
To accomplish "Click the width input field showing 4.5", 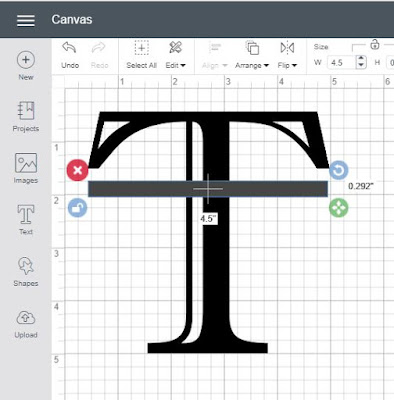I will pyautogui.click(x=341, y=62).
